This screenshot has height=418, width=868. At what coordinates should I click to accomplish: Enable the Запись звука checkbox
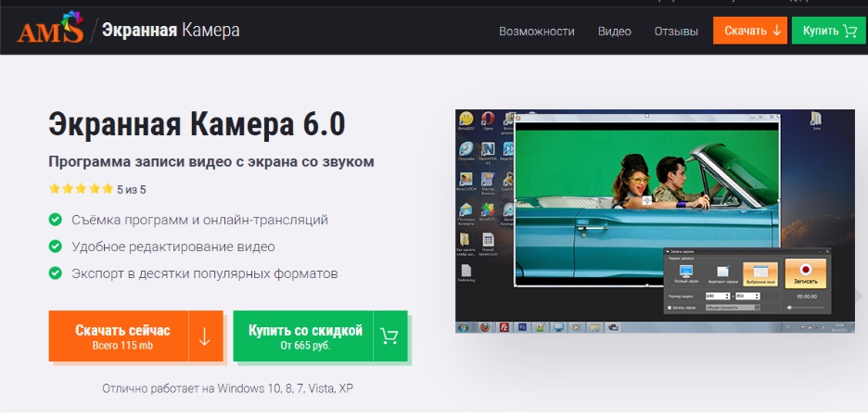[670, 307]
